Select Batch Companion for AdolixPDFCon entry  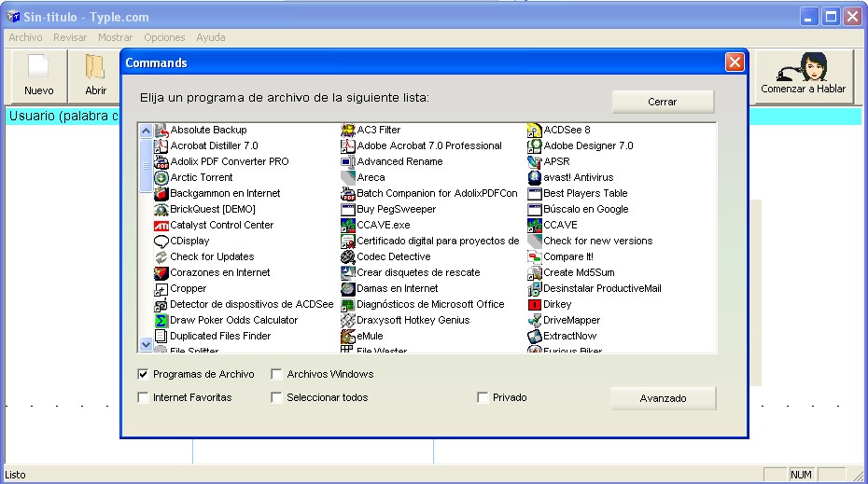point(438,193)
